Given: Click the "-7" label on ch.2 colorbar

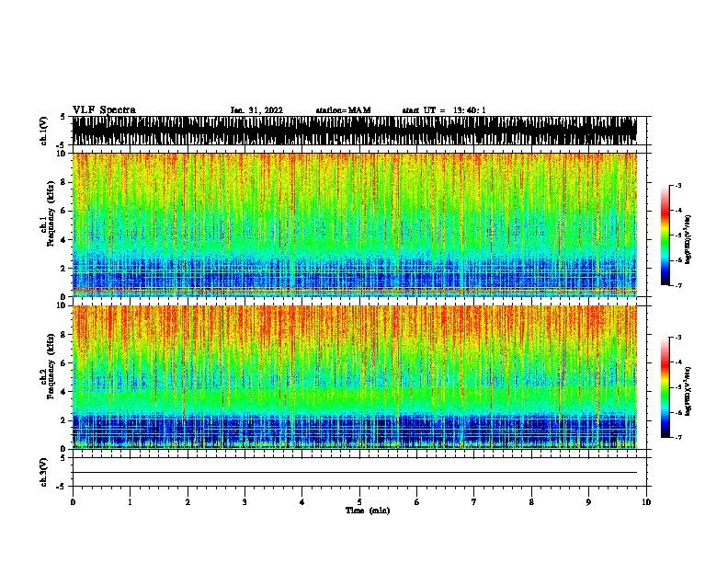Looking at the screenshot, I should [x=678, y=438].
